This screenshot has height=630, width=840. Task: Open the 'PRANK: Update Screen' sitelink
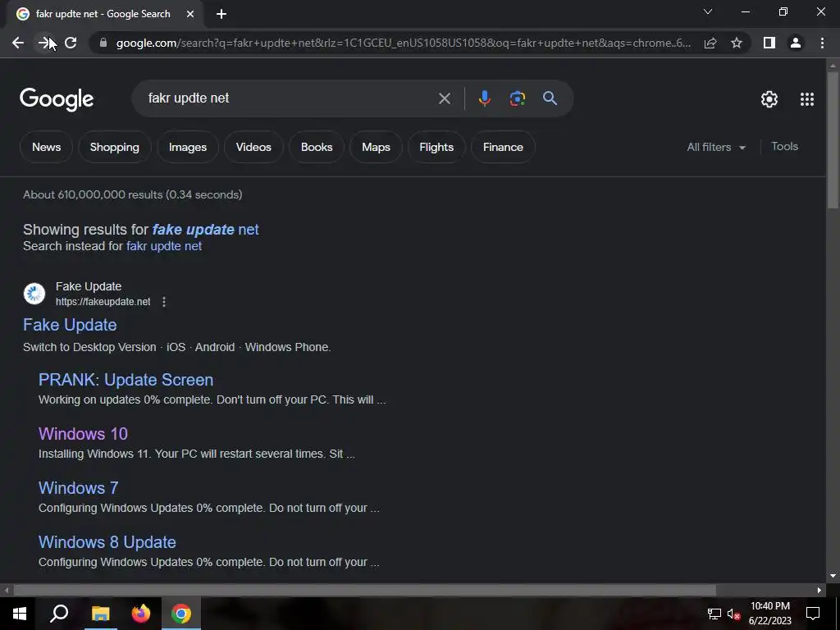tap(126, 381)
